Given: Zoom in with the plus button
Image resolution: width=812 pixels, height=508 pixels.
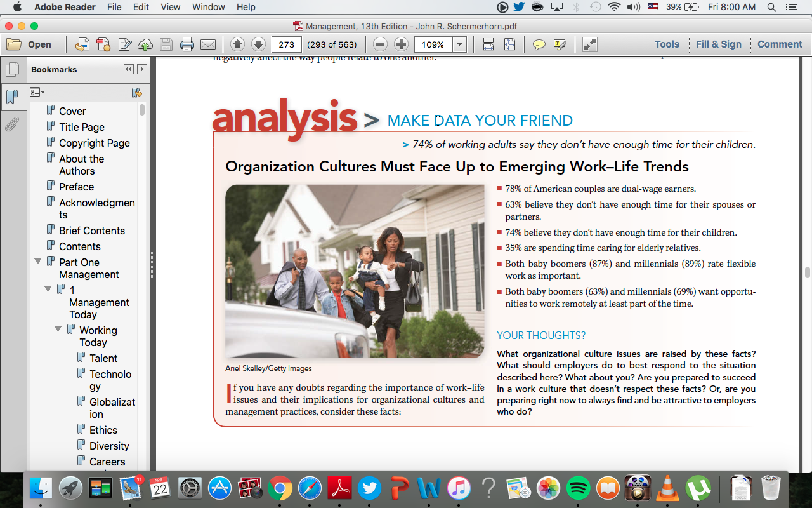Looking at the screenshot, I should point(401,44).
